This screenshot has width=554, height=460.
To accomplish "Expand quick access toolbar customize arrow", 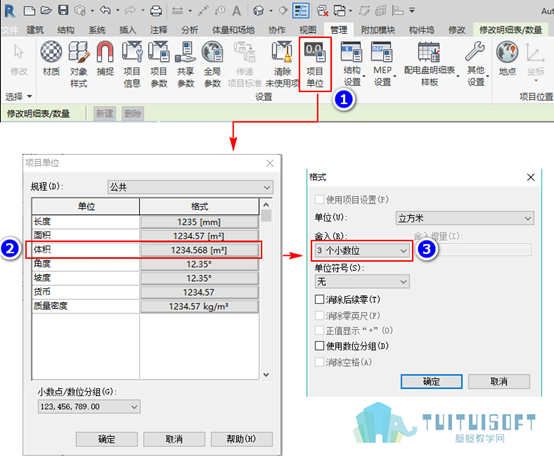I will point(412,11).
